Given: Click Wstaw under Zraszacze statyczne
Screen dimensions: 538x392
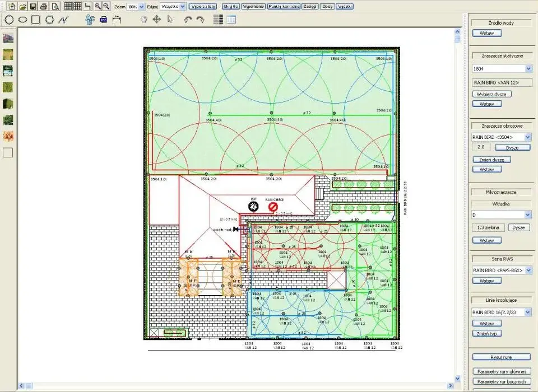Looking at the screenshot, I should coord(487,104).
